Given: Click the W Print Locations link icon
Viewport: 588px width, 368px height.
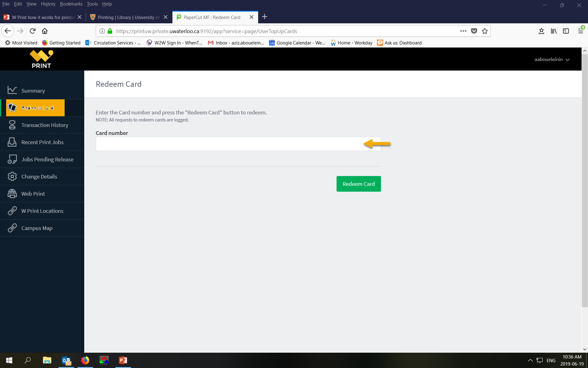Looking at the screenshot, I should pos(12,211).
